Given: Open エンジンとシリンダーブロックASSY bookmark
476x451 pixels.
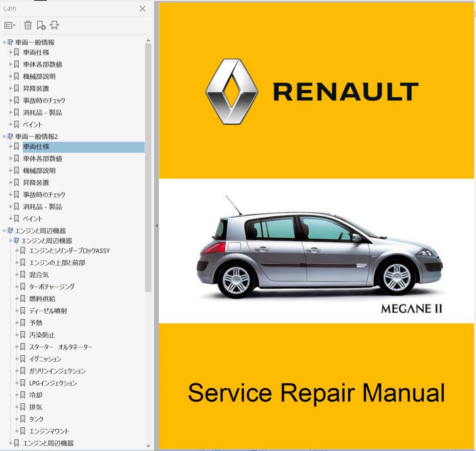Looking at the screenshot, I should [x=69, y=251].
